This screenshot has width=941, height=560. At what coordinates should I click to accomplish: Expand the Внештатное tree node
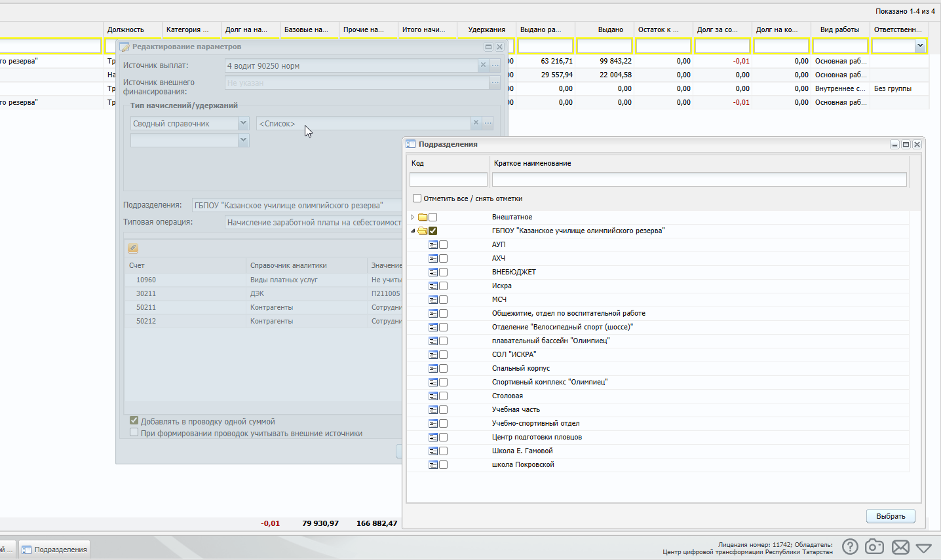coord(412,217)
